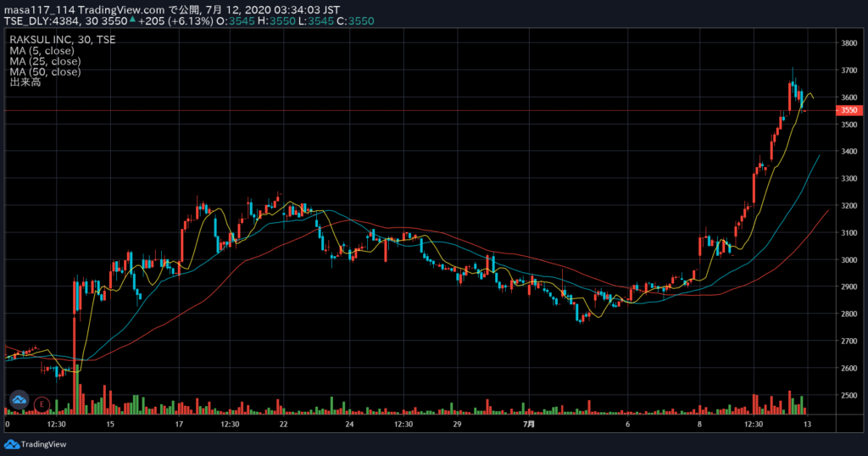Click the 3000 price axis label
868x456 pixels.
[x=849, y=260]
